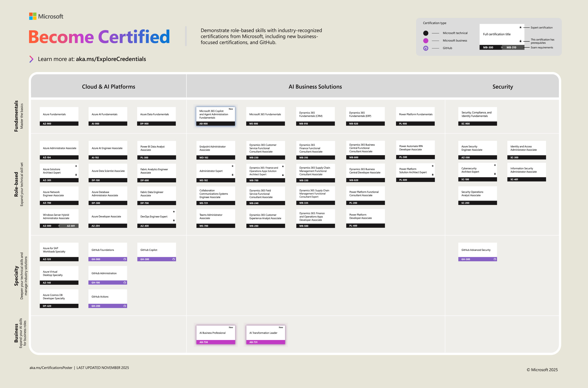Viewport: 588px width, 388px height.
Task: Click the prerequisite lock on Azure Solutions Architect Expert
Action: pos(76,175)
